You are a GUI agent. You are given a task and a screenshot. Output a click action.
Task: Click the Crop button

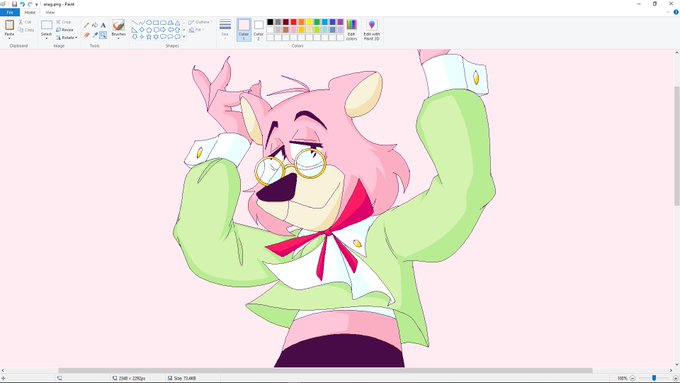click(63, 22)
